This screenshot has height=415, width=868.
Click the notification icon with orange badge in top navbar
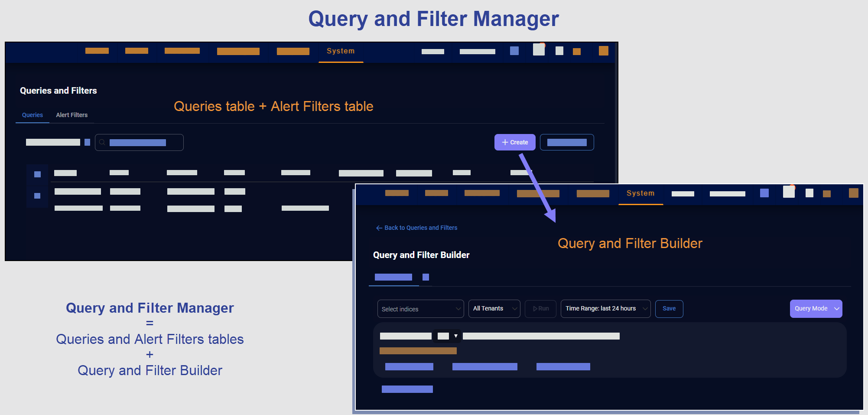pyautogui.click(x=538, y=49)
